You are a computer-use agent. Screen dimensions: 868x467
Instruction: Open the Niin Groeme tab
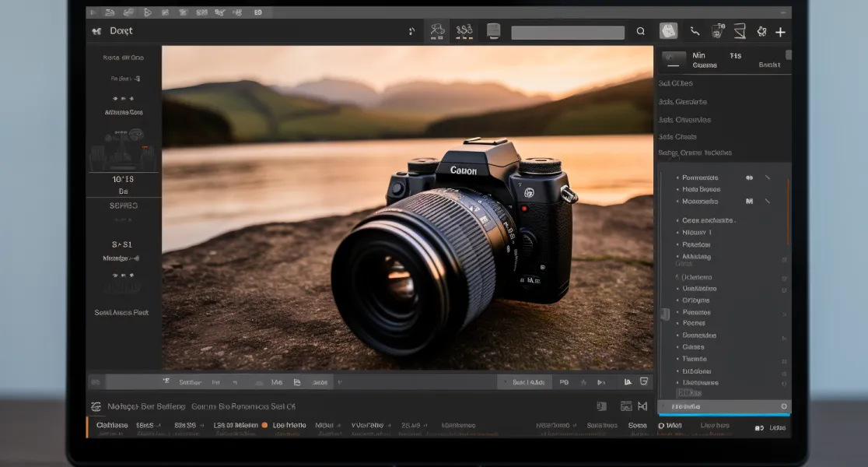(x=704, y=60)
